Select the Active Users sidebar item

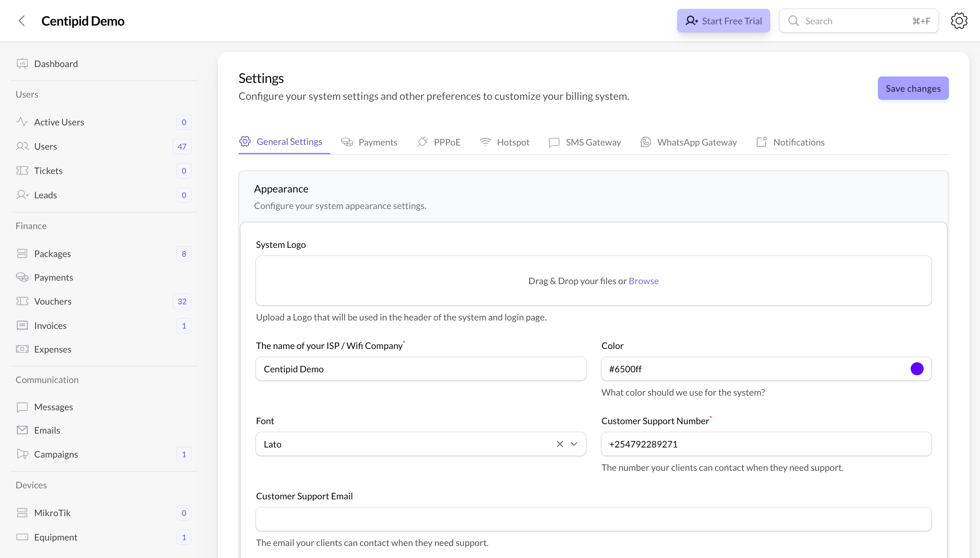pos(59,122)
